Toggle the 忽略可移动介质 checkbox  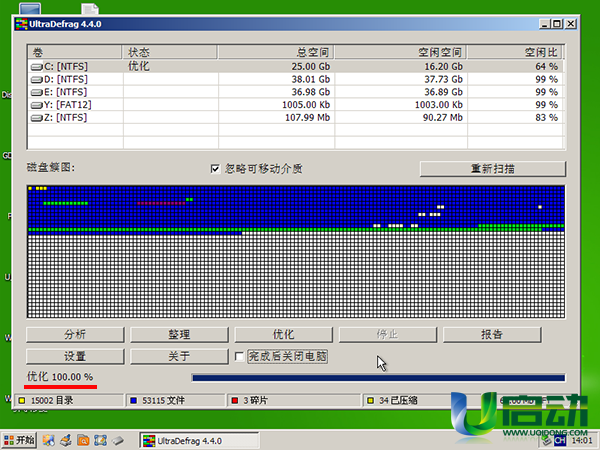coord(215,169)
